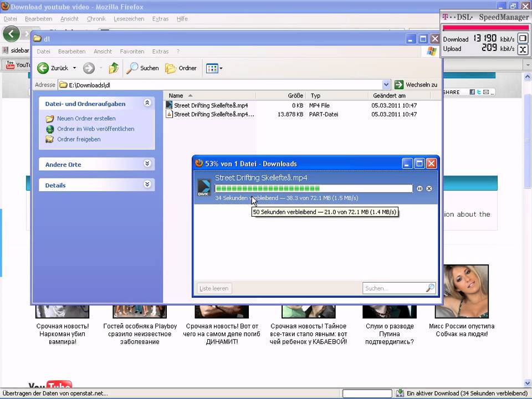This screenshot has width=532, height=399.
Task: Open the views dropdown in Explorer toolbar
Action: [x=214, y=68]
